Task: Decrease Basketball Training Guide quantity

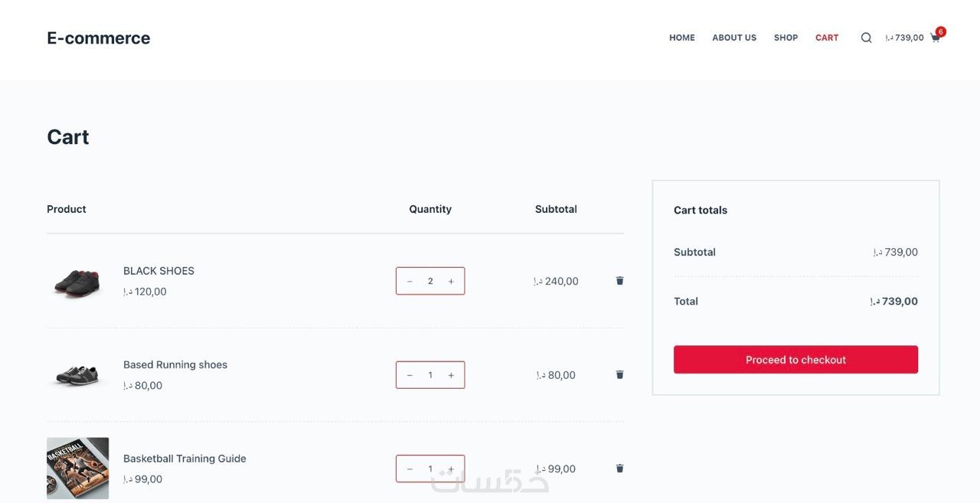Action: pos(410,469)
